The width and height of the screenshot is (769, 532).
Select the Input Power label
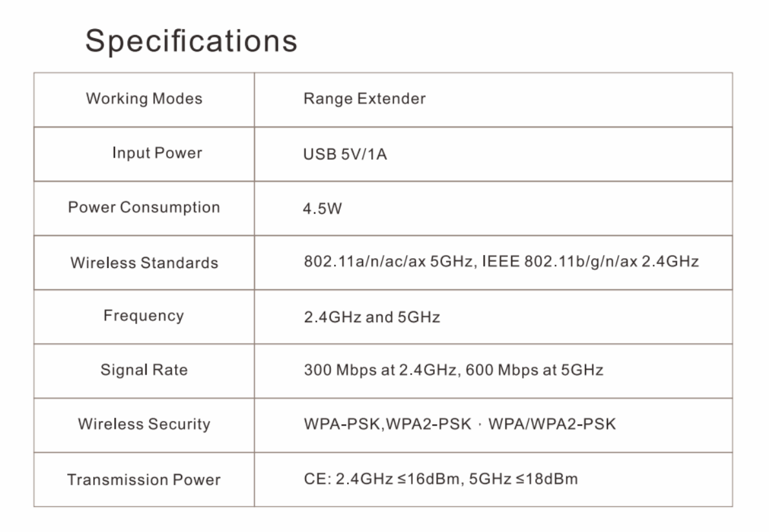click(x=157, y=153)
